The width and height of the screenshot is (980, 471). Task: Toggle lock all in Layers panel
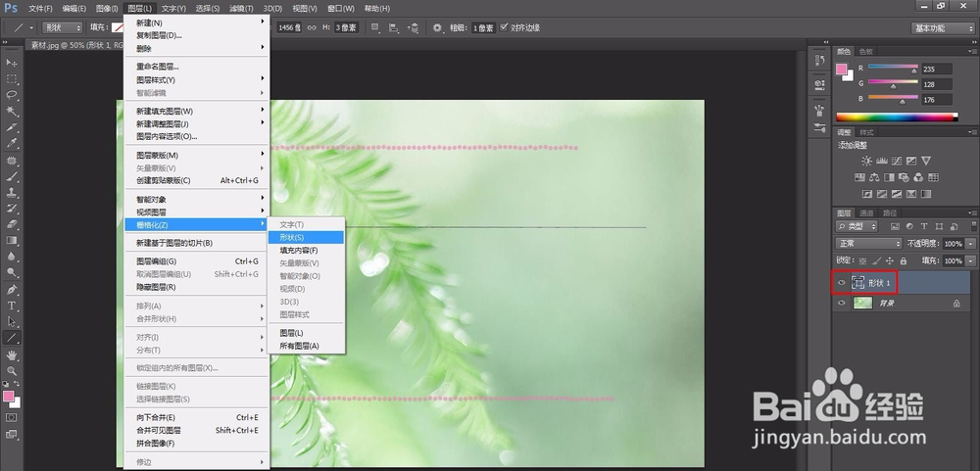click(904, 261)
